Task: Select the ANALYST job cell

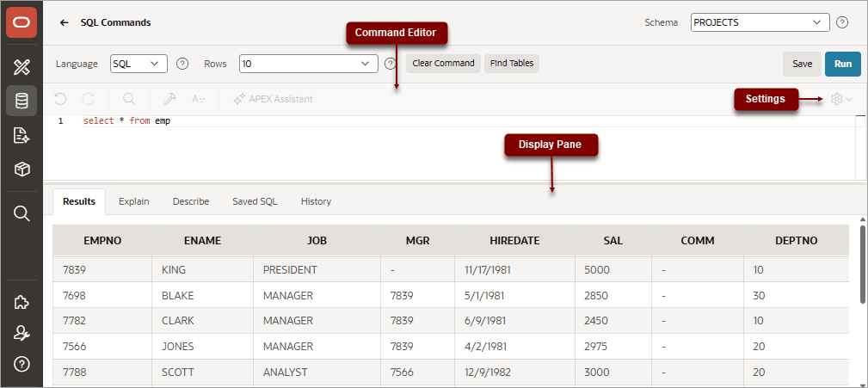Action: pos(317,372)
